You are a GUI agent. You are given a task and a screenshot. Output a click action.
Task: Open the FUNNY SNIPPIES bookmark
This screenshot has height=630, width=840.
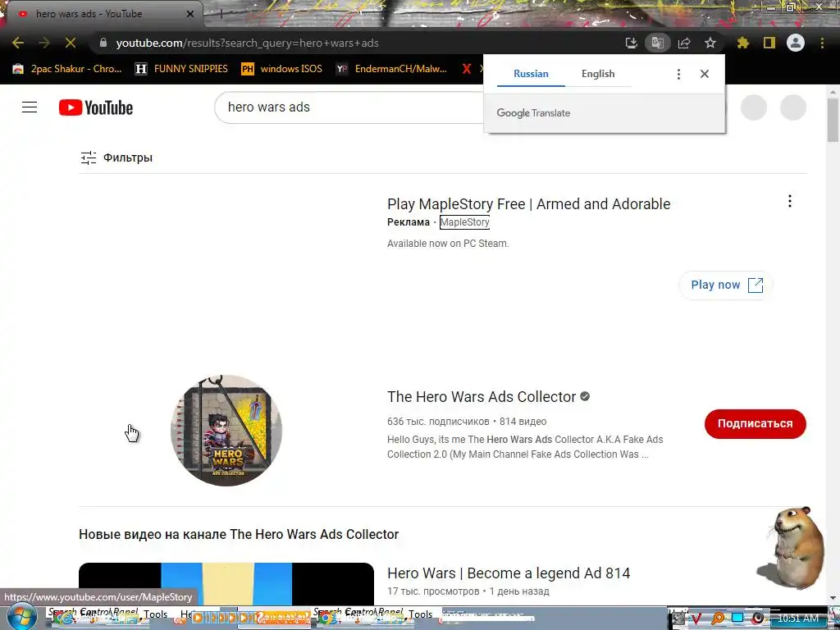[181, 69]
